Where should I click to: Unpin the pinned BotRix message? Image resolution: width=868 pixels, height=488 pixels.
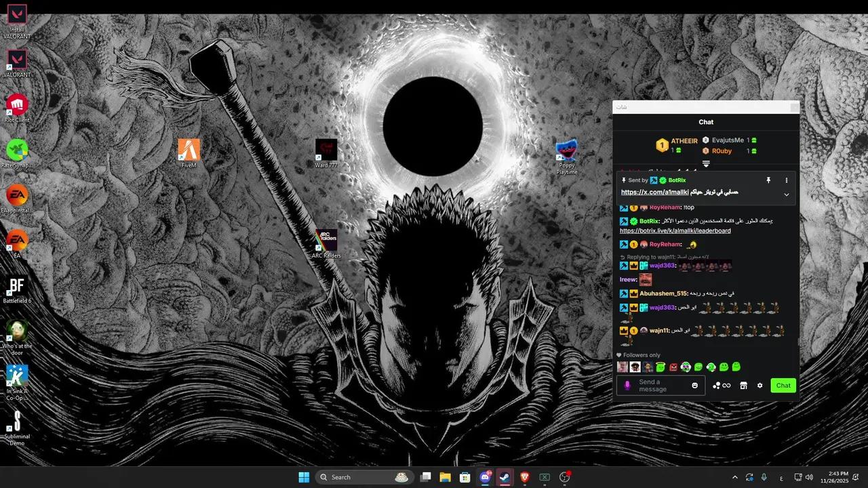tap(768, 180)
